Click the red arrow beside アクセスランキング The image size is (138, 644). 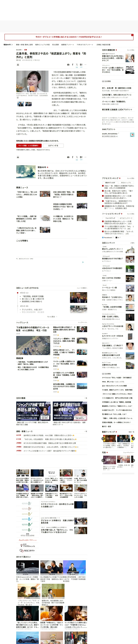[x=120, y=178]
